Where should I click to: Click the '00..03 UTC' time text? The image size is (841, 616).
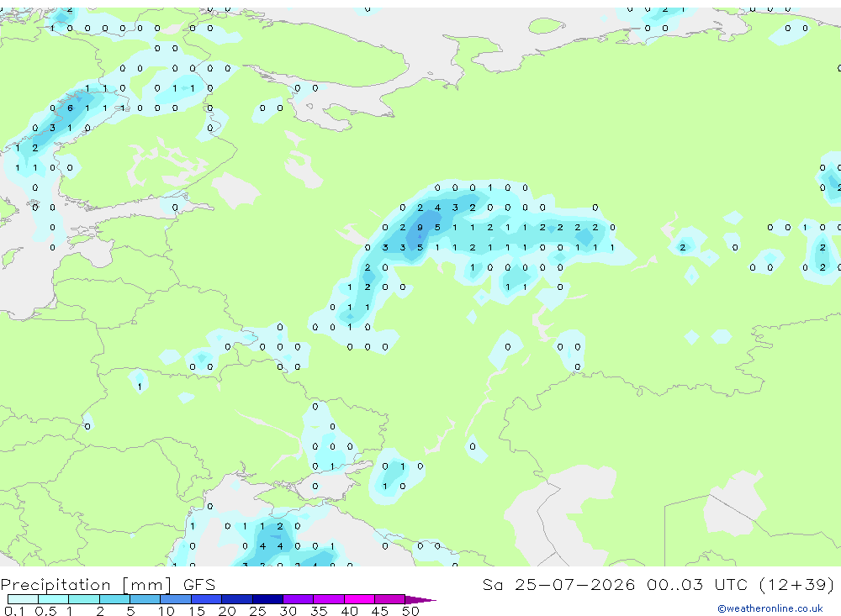(x=696, y=584)
